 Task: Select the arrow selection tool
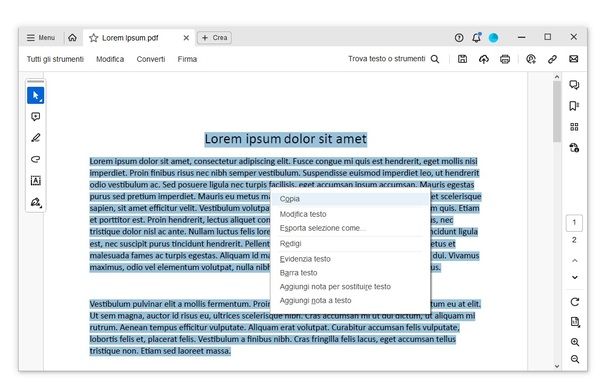[35, 96]
